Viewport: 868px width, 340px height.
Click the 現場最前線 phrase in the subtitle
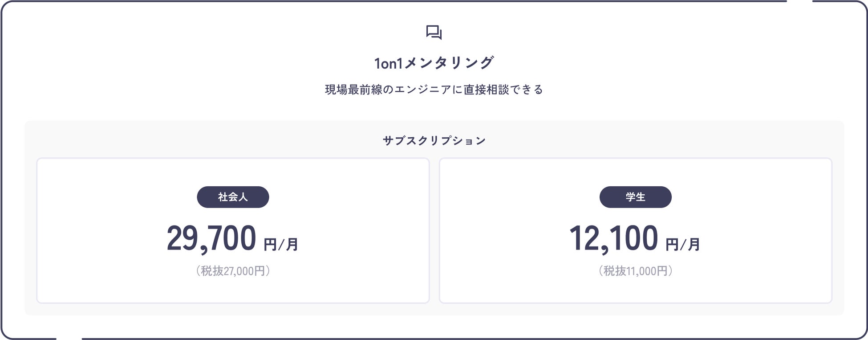353,90
